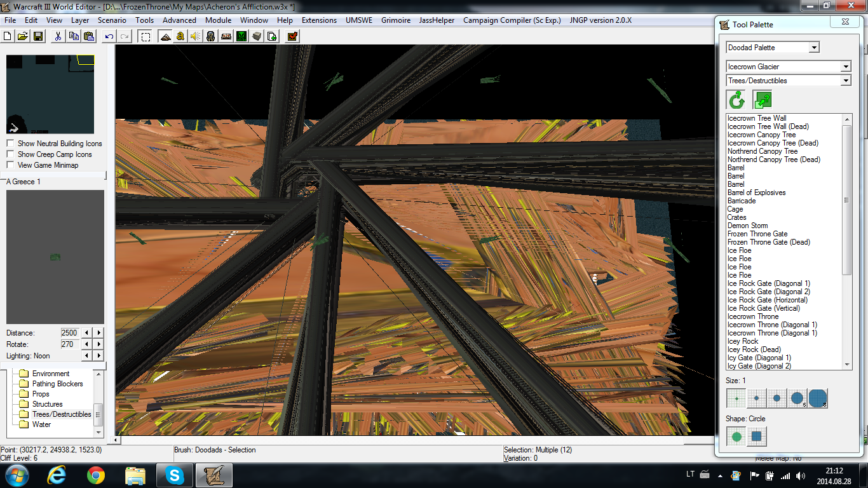
Task: Select brush size 1 icon
Action: [736, 398]
